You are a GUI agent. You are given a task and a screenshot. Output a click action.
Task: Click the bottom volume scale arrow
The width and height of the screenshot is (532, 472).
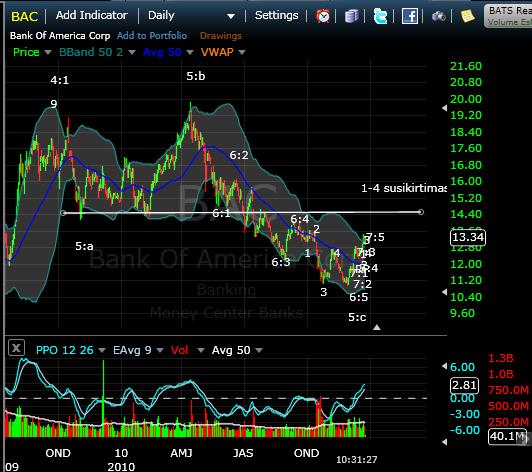[x=444, y=442]
